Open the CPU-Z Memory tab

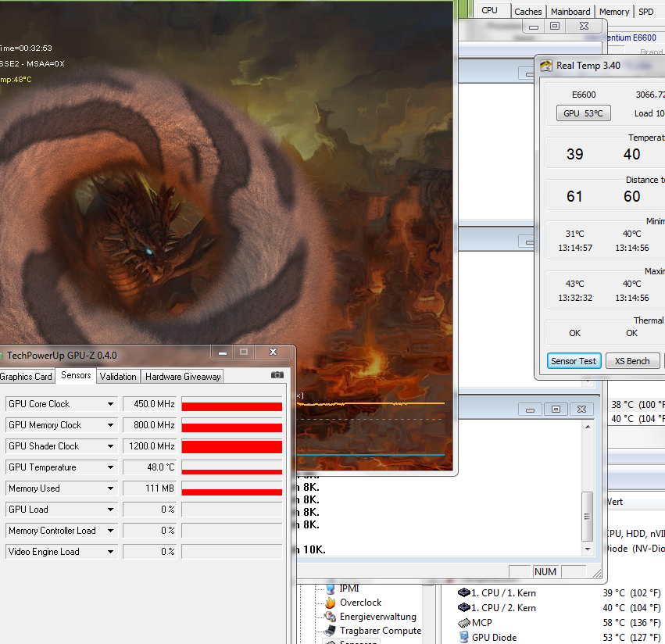[614, 12]
